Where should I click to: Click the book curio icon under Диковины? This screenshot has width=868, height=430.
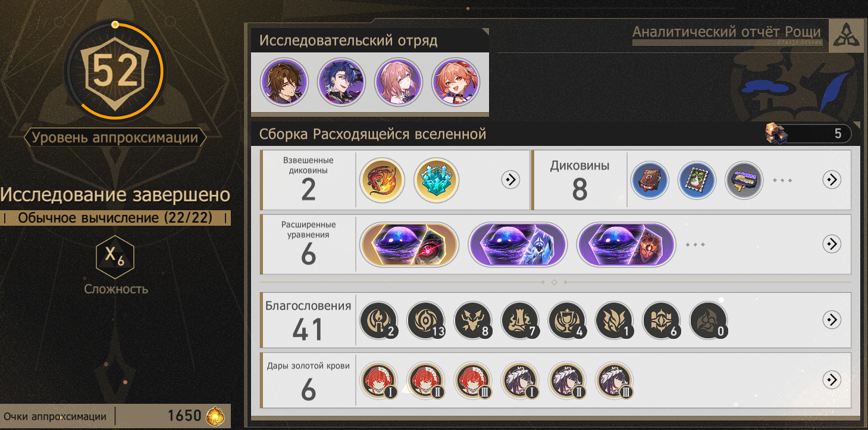pyautogui.click(x=650, y=180)
